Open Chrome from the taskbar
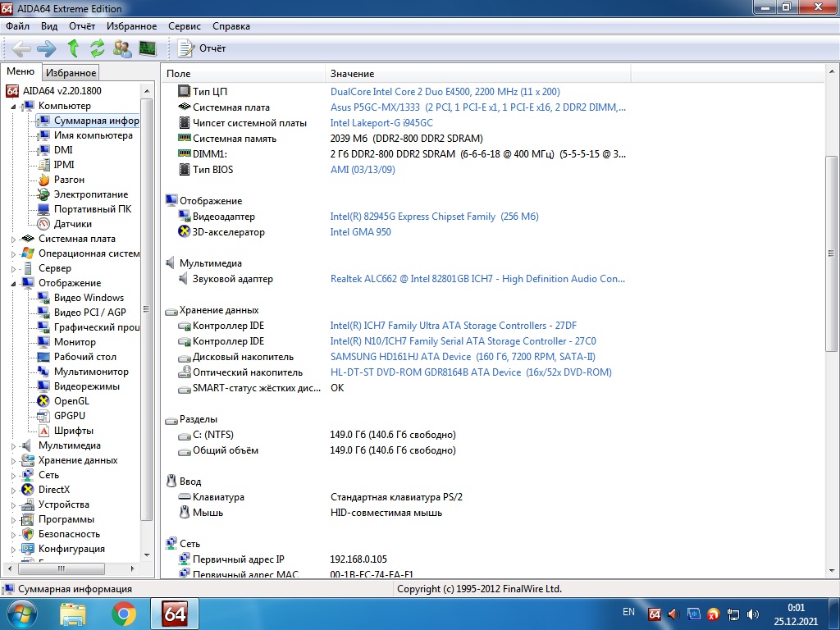 (124, 613)
